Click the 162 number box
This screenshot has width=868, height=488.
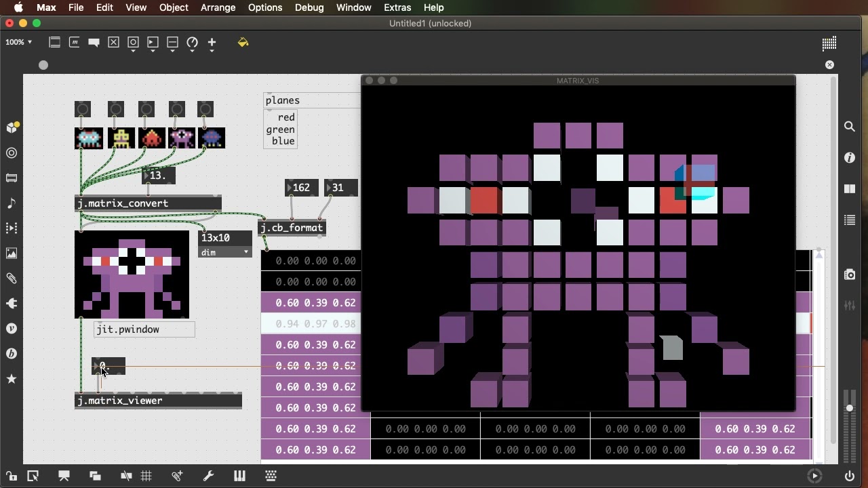(x=302, y=188)
